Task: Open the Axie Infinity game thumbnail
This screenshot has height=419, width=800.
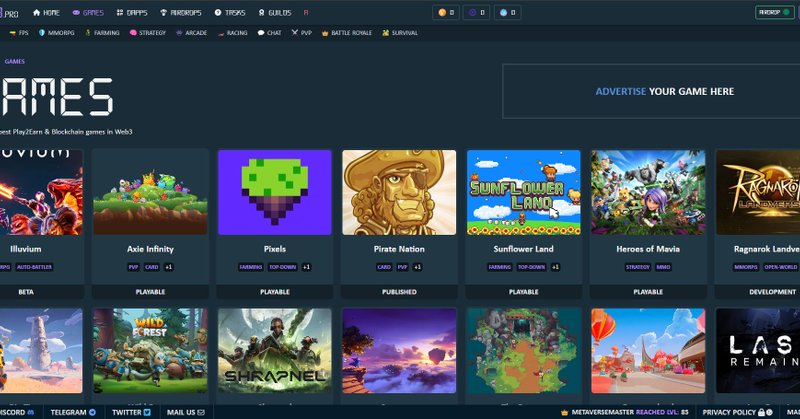Action: pyautogui.click(x=150, y=192)
